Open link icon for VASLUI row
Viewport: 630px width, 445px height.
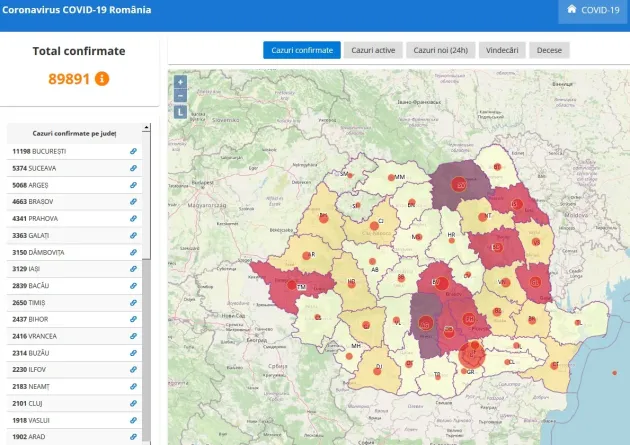tap(133, 420)
